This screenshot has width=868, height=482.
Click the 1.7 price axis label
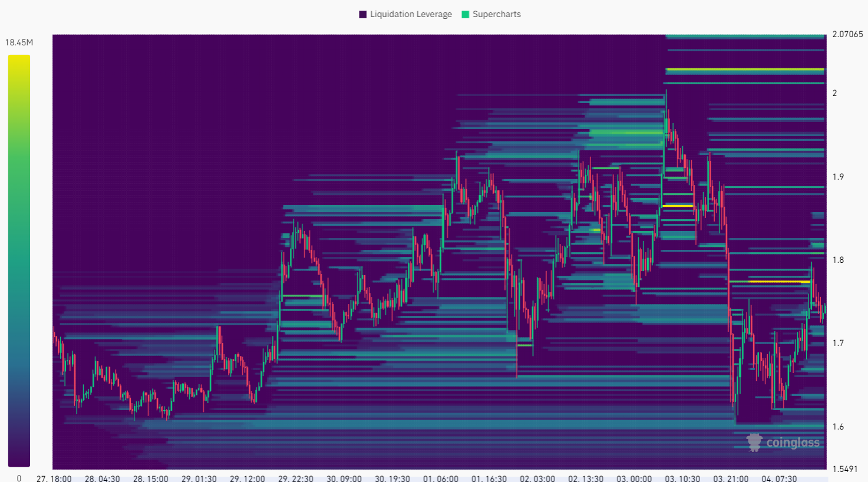tap(838, 343)
